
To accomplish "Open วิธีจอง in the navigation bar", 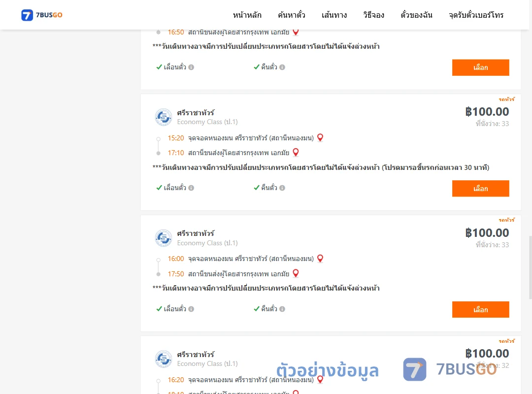I will click(373, 15).
